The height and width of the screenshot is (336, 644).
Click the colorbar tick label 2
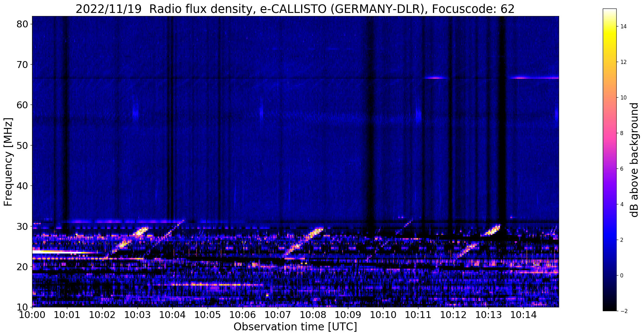[x=621, y=240]
